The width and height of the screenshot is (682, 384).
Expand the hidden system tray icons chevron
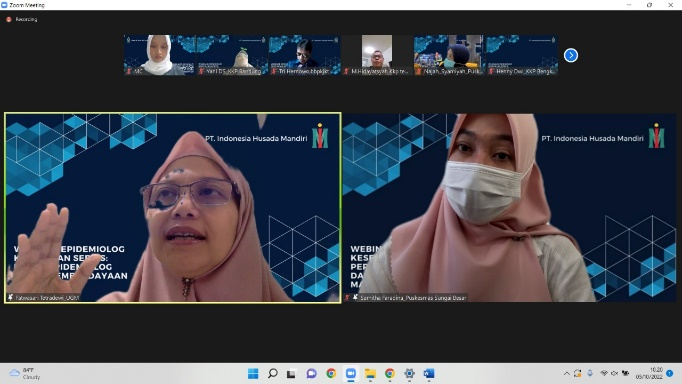(x=566, y=373)
